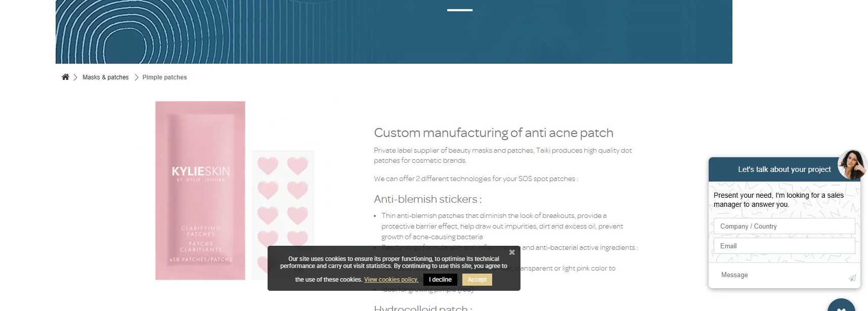
Task: Click the chat header "Let's talk about your project"
Action: point(784,169)
